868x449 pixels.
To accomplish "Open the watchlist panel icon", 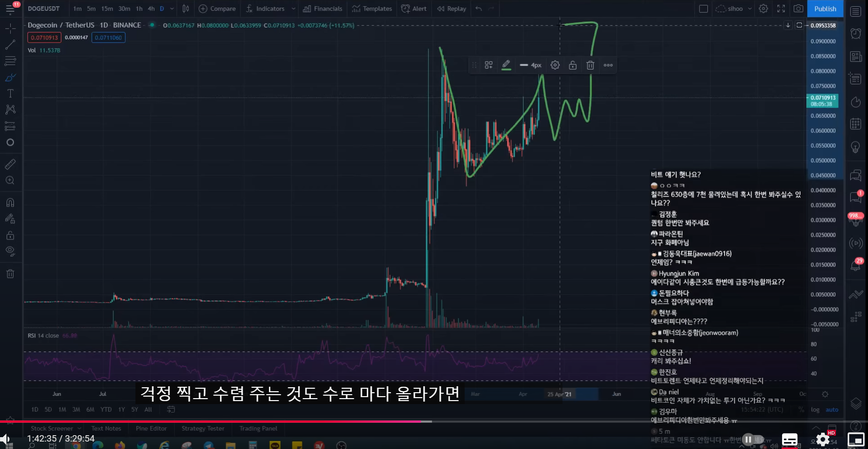I will (x=856, y=11).
